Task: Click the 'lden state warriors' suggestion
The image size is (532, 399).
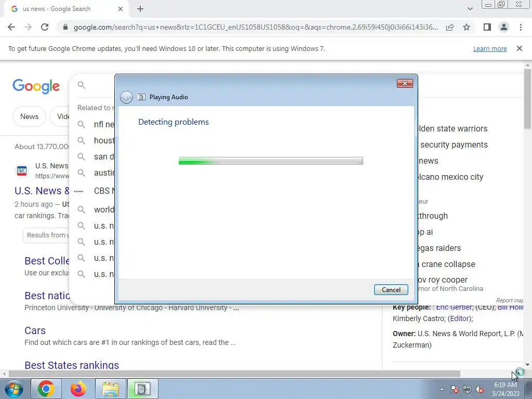Action: (x=453, y=129)
